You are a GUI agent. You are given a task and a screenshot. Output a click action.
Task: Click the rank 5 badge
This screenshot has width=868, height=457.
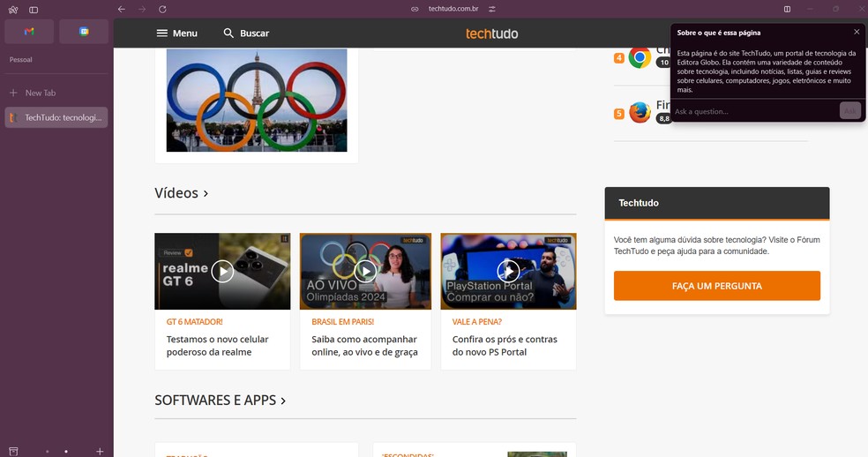pyautogui.click(x=619, y=114)
